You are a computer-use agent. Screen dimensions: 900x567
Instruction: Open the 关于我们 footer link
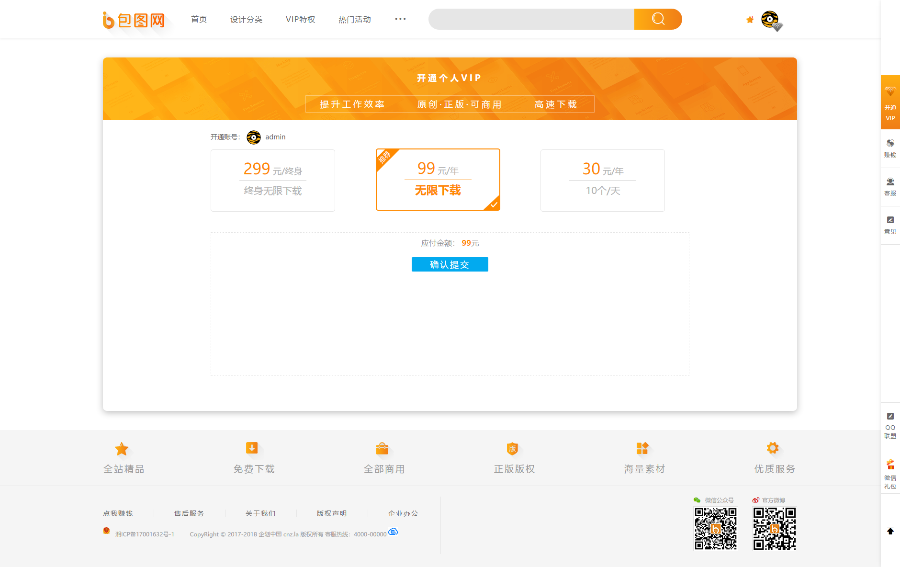pyautogui.click(x=261, y=513)
